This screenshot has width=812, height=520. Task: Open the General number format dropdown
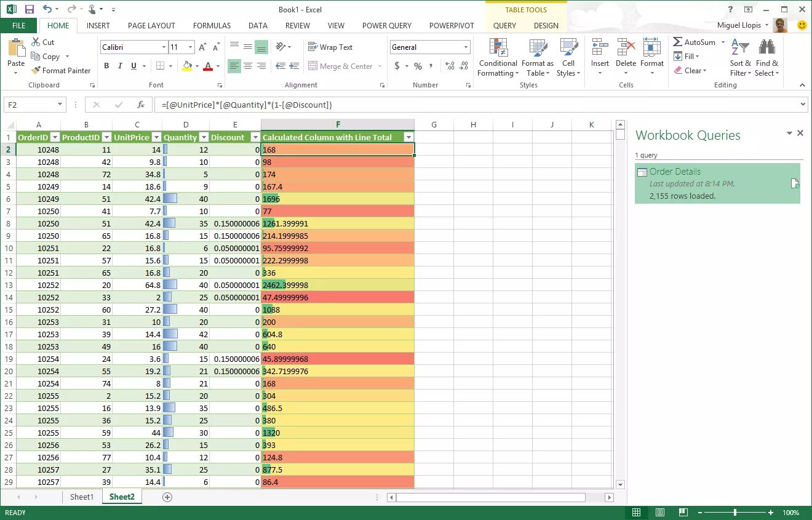pyautogui.click(x=466, y=47)
